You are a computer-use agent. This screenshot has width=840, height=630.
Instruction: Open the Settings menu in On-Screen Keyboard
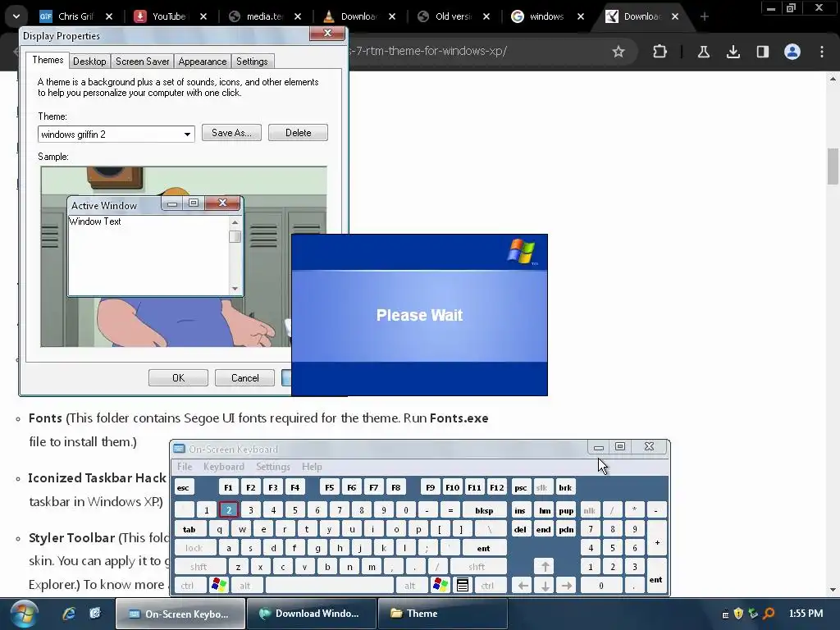(x=272, y=467)
